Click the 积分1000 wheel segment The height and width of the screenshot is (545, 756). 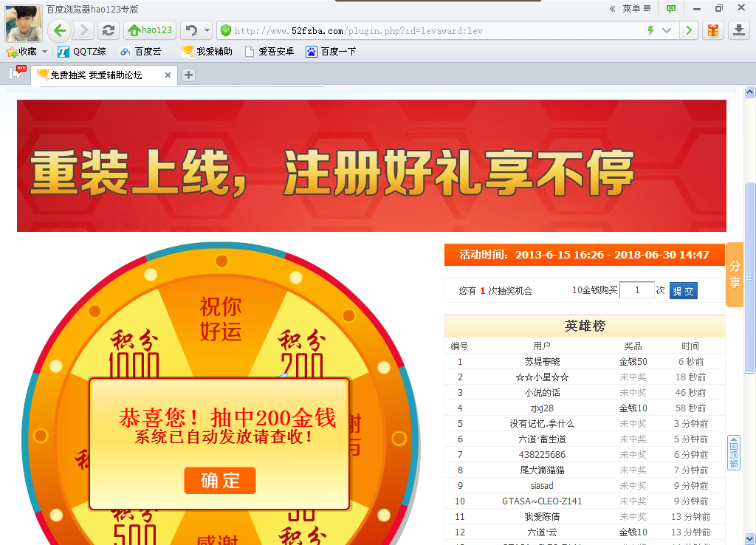(134, 354)
